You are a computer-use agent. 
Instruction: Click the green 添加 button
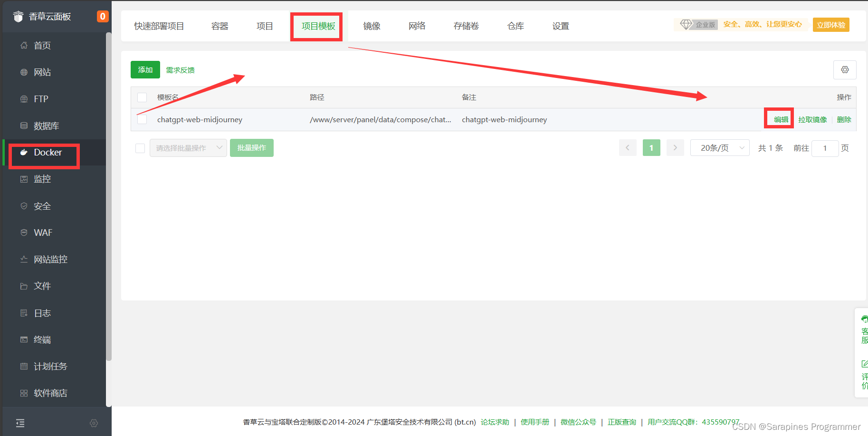pyautogui.click(x=145, y=70)
